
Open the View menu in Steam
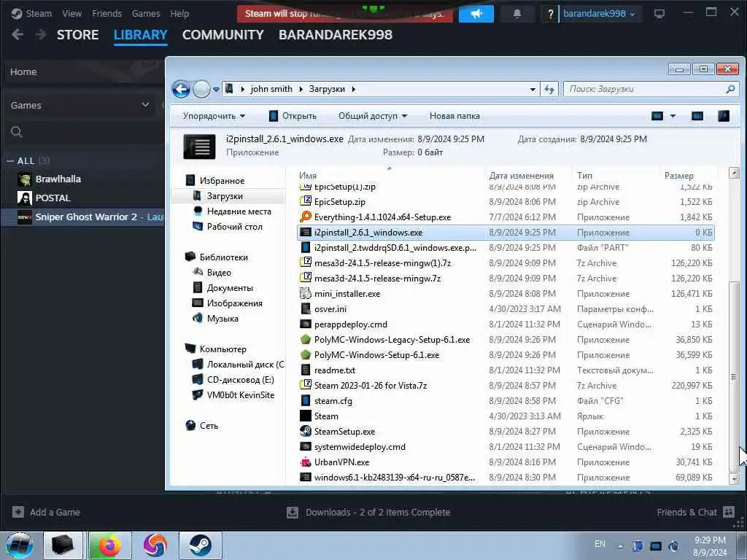tap(71, 14)
